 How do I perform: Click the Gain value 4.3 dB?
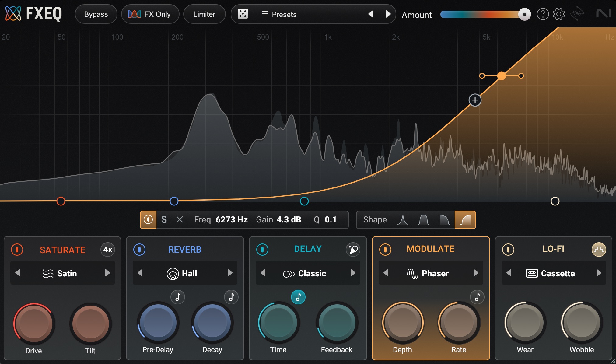click(289, 219)
